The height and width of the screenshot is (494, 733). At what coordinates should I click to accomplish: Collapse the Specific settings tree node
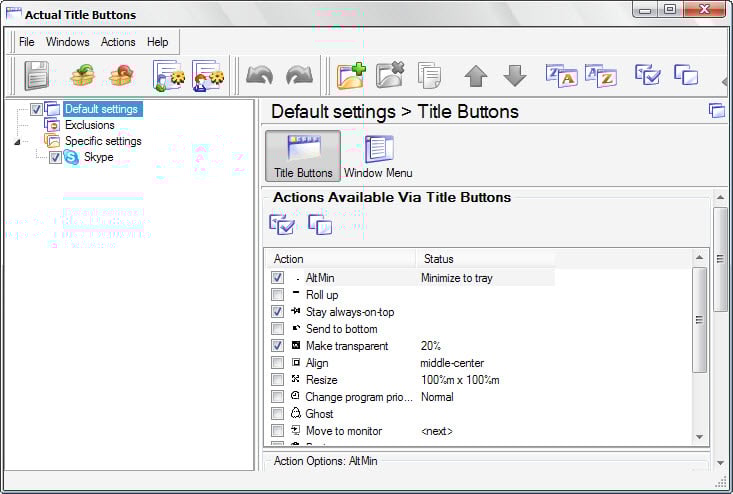pyautogui.click(x=17, y=142)
